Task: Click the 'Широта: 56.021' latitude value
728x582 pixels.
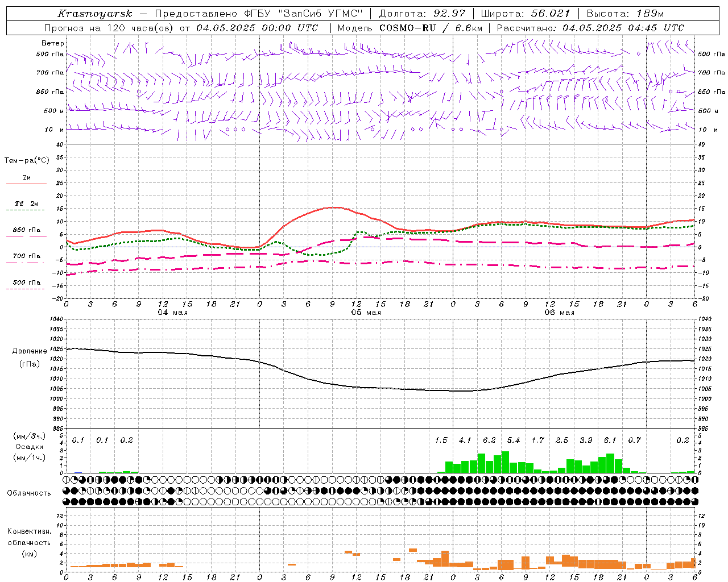Action: [526, 14]
